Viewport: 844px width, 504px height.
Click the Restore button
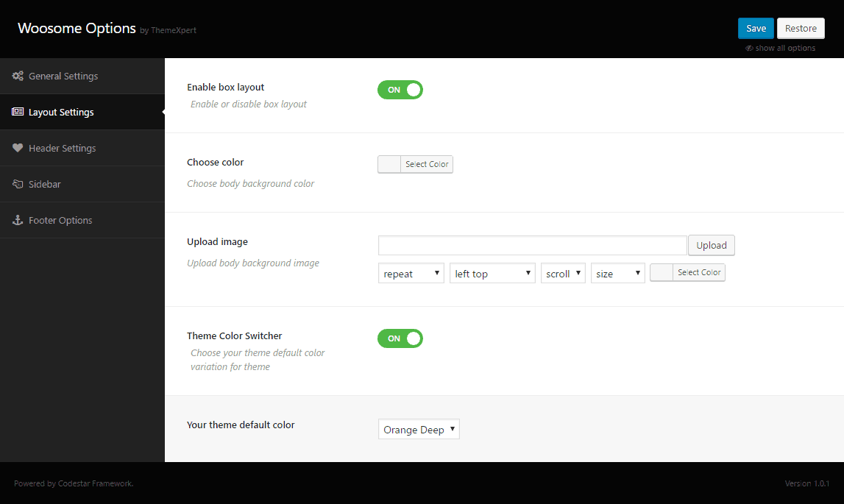pos(801,28)
